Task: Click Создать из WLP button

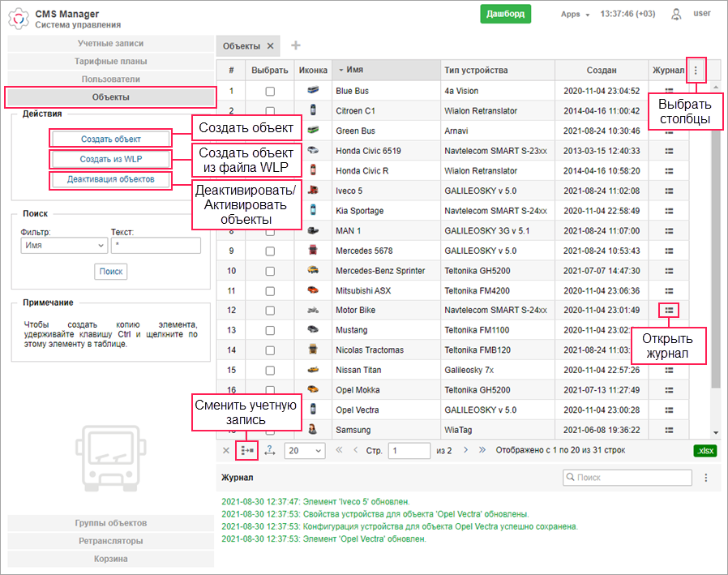Action: 110,159
